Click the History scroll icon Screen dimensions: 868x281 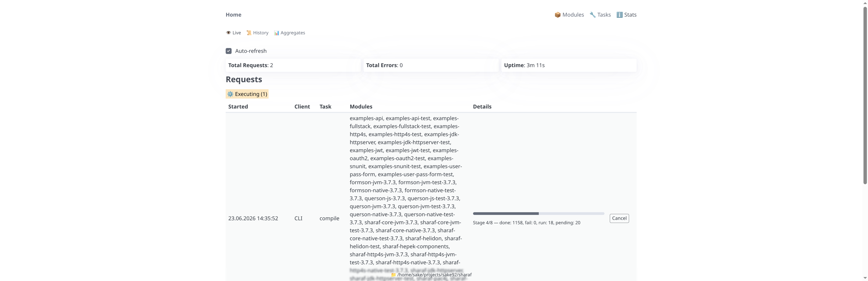point(249,33)
